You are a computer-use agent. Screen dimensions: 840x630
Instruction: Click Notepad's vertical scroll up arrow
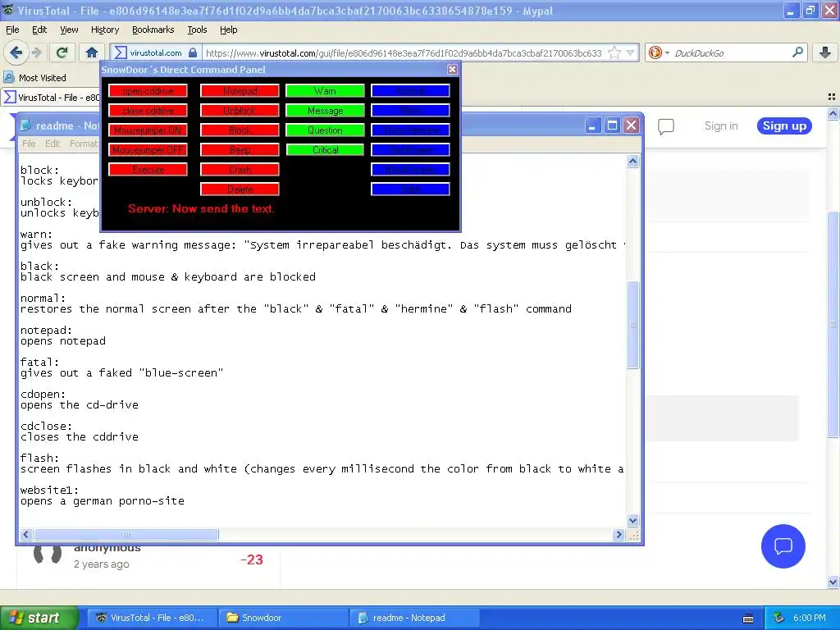[x=632, y=162]
